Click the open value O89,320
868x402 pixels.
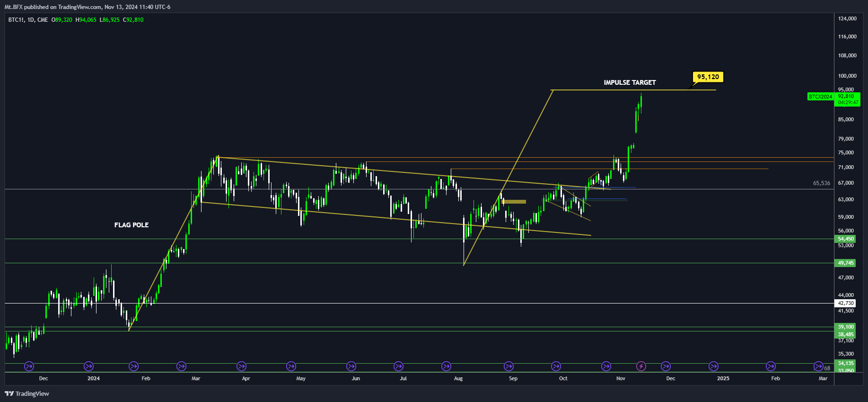coord(62,20)
